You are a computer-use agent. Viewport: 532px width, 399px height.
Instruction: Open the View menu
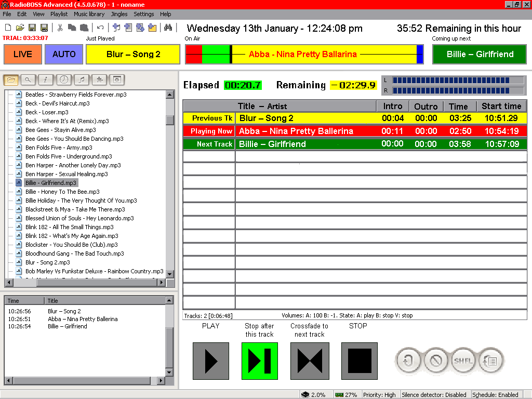click(x=38, y=14)
